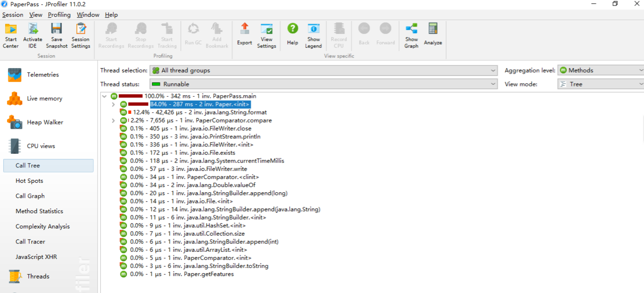The image size is (644, 293).
Task: Collapse the PaperPass.main root node
Action: 104,96
